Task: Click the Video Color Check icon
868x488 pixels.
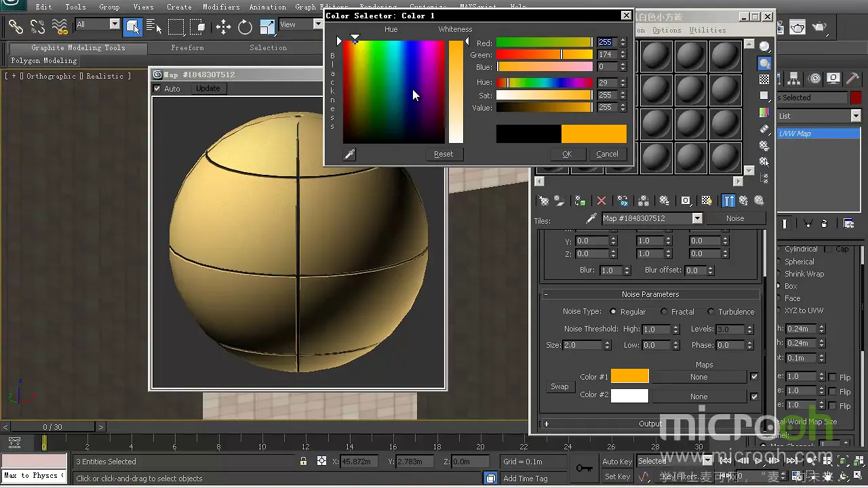Action: (x=764, y=112)
